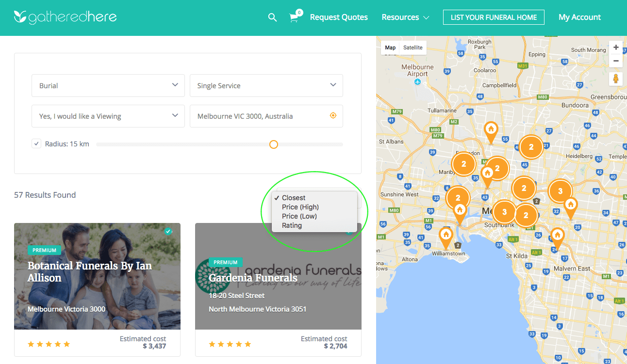This screenshot has height=364, width=627.
Task: Open the Burial service type dropdown
Action: 108,85
